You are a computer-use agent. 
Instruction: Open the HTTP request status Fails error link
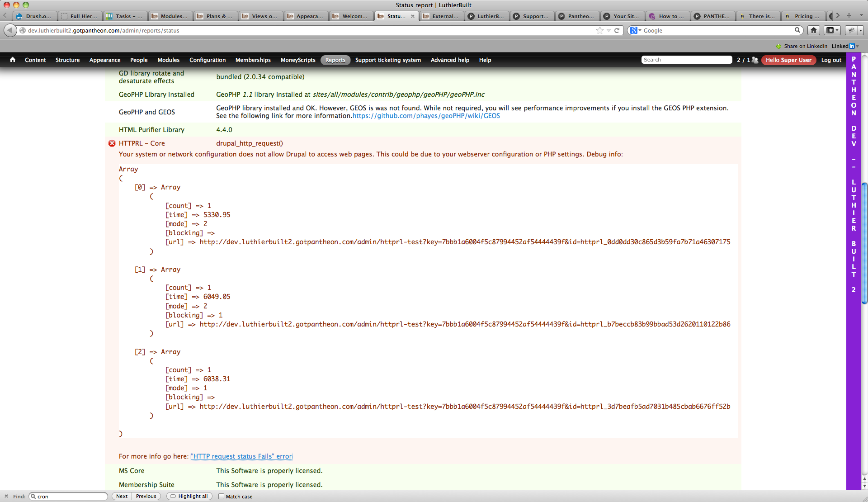[x=241, y=456]
